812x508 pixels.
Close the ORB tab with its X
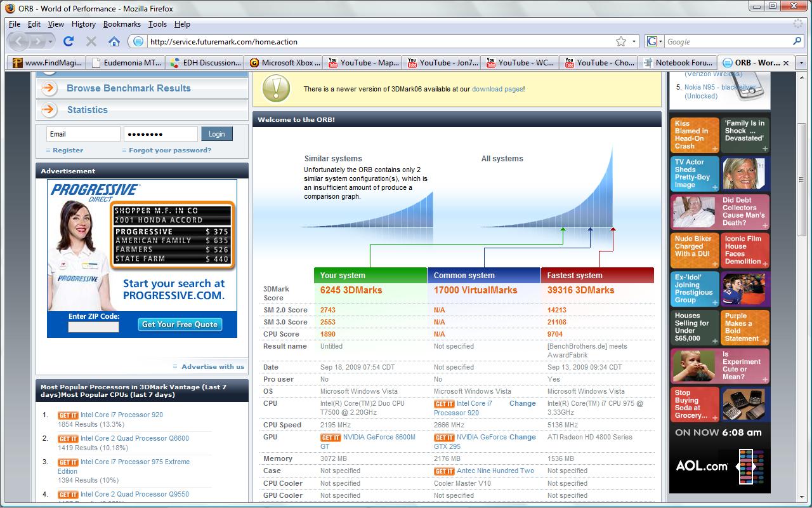coord(786,63)
